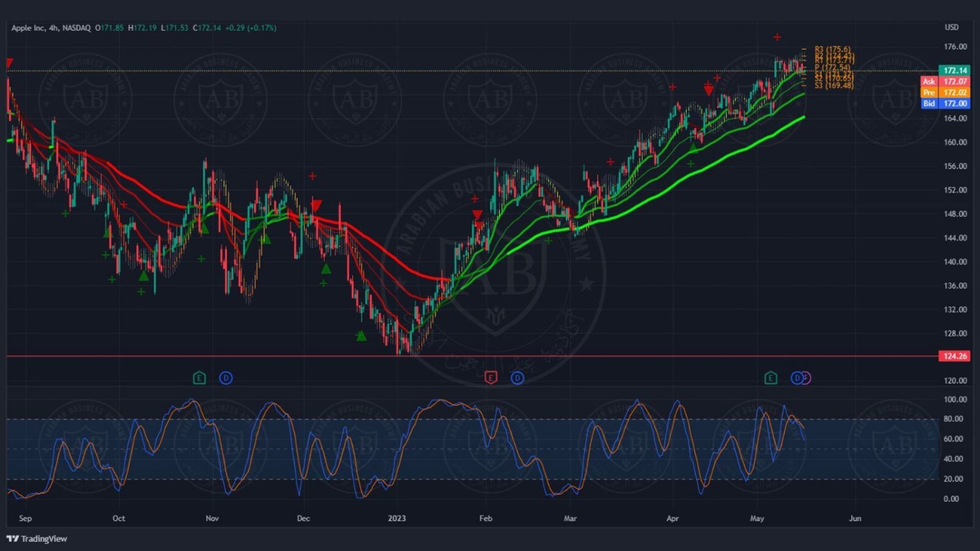Select the Ask 172.07 price label

[945, 82]
